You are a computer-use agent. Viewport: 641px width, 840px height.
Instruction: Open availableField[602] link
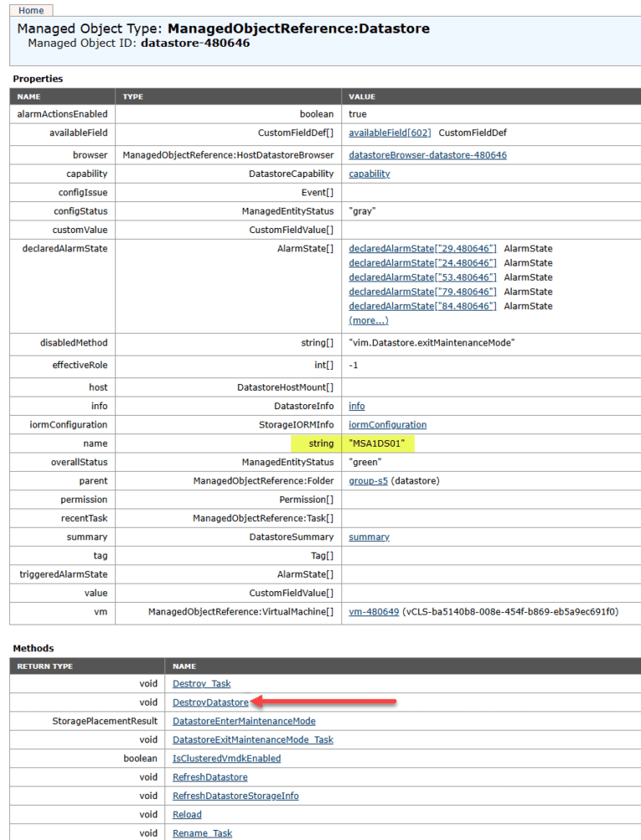(390, 133)
